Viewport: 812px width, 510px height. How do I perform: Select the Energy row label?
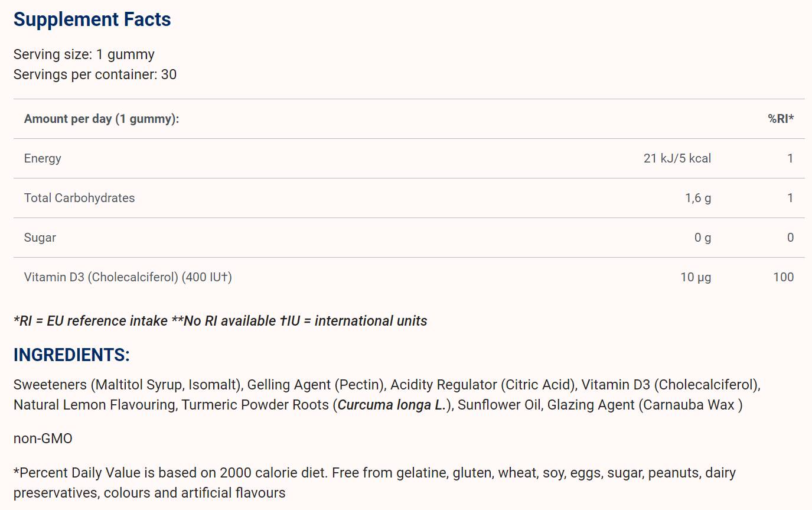click(43, 158)
